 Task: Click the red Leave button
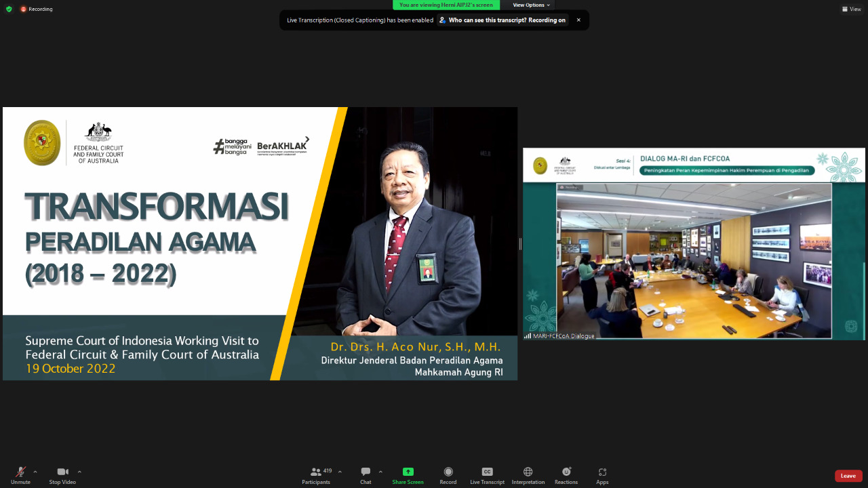click(848, 476)
